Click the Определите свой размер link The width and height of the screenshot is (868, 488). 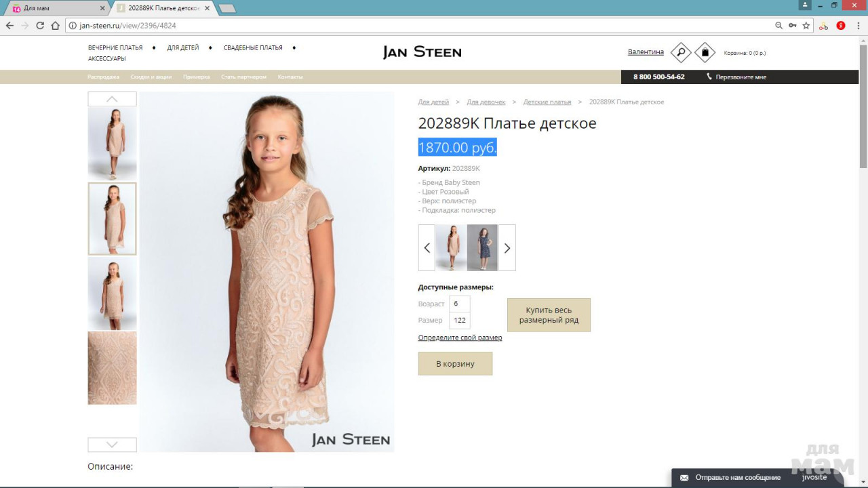tap(460, 338)
